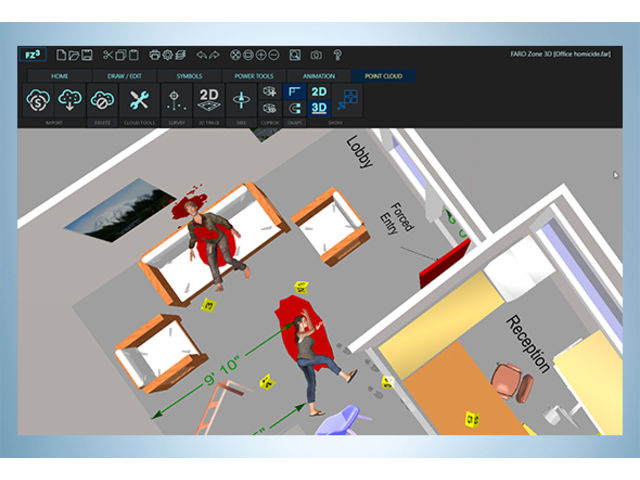Click the Print icon in the toolbar
This screenshot has height=480, width=640.
click(154, 55)
